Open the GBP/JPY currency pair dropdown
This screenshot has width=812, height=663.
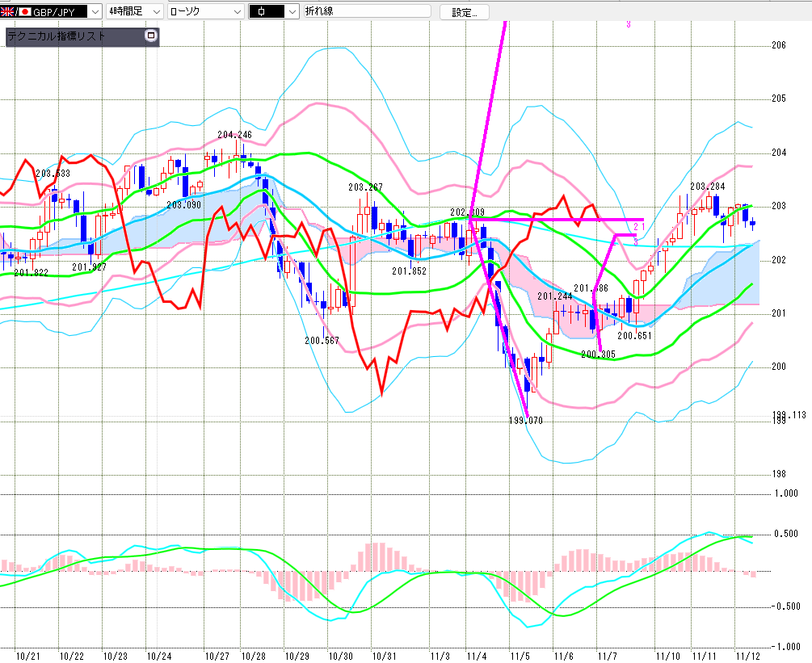click(x=95, y=11)
